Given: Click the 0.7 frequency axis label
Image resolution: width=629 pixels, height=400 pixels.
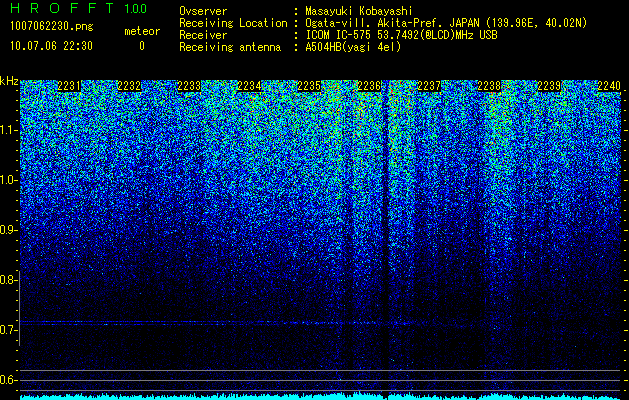Looking at the screenshot, I should tap(7, 329).
